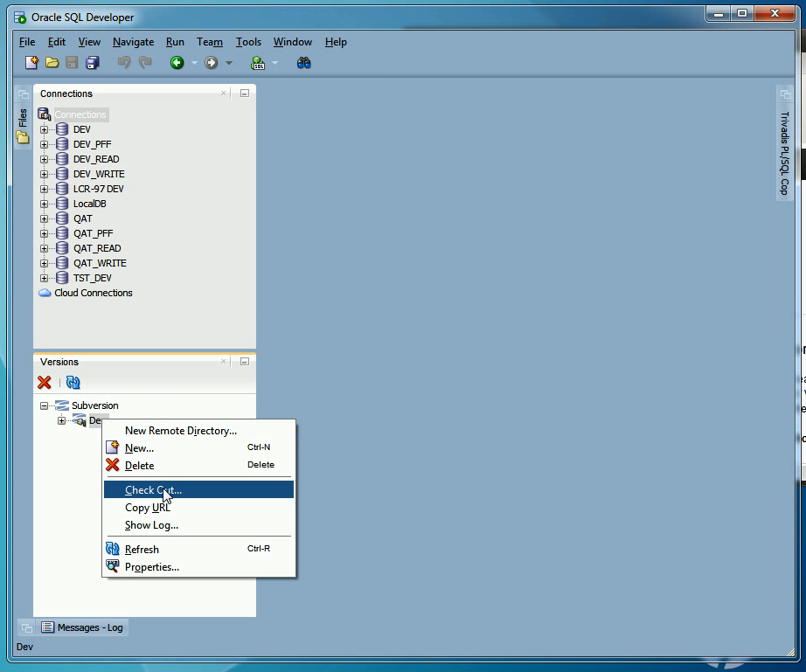Screen dimensions: 806x672
Task: Minimize the Connections panel
Action: (245, 93)
